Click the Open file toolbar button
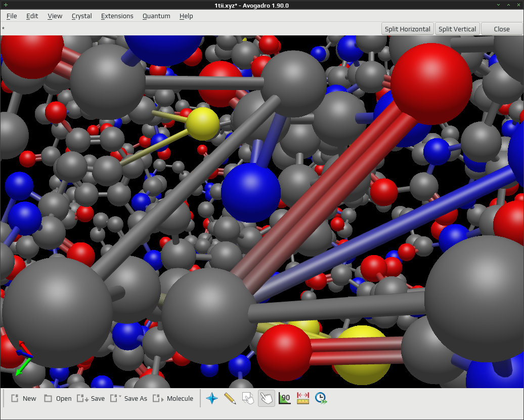524x420 pixels. pyautogui.click(x=58, y=398)
